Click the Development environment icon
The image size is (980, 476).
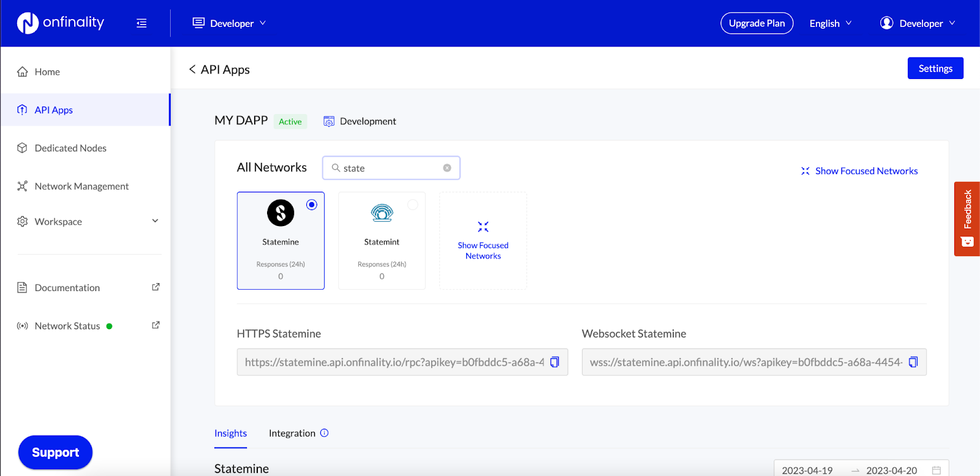329,121
